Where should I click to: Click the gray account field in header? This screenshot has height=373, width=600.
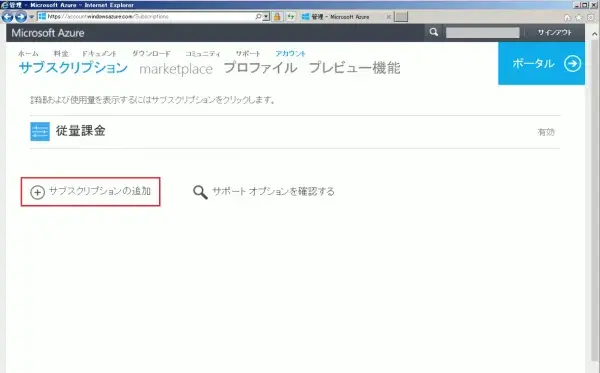tap(483, 33)
